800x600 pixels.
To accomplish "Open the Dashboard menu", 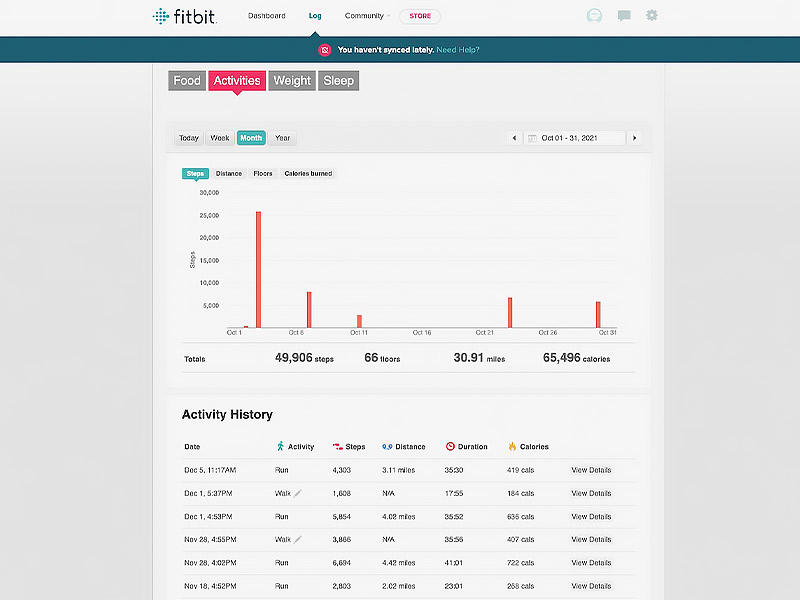I will pyautogui.click(x=267, y=16).
